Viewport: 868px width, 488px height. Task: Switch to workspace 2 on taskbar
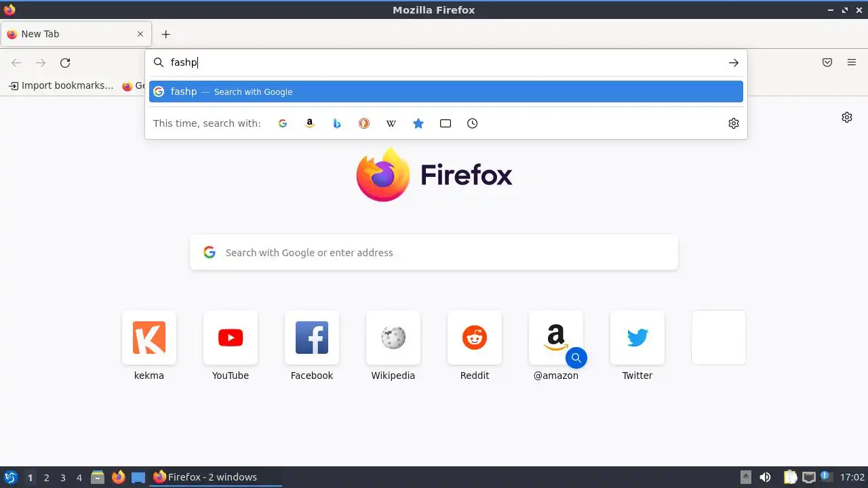point(46,478)
